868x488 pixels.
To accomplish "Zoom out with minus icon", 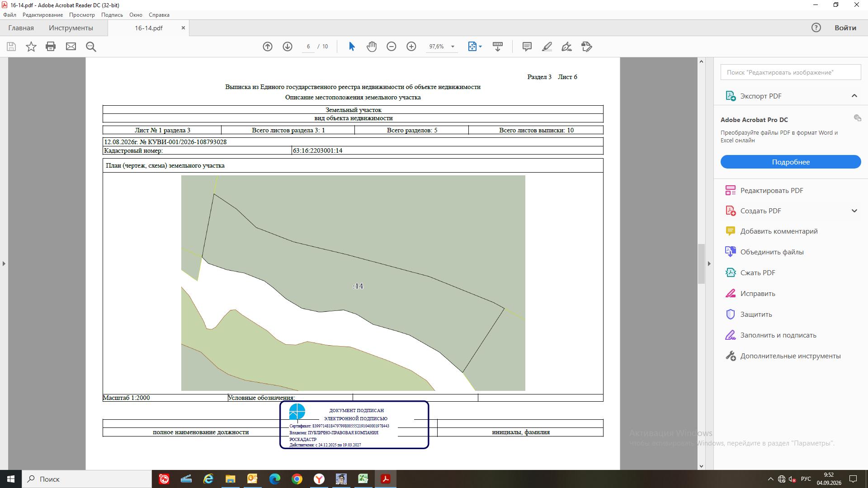I will [x=392, y=47].
